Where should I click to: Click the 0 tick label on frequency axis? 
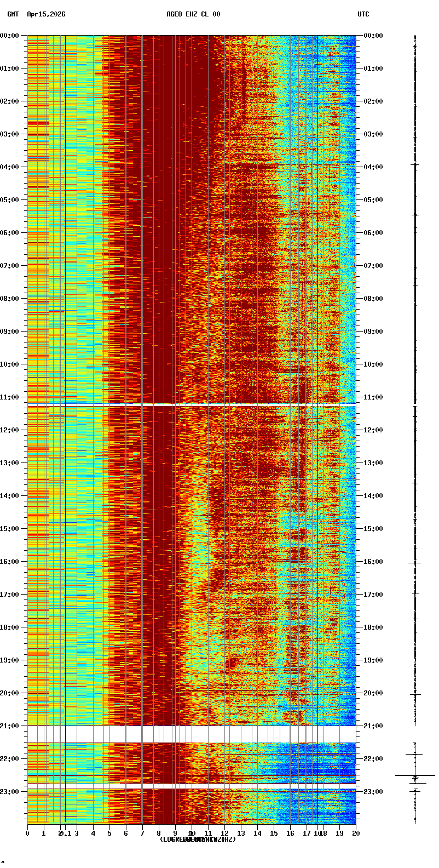click(x=27, y=833)
